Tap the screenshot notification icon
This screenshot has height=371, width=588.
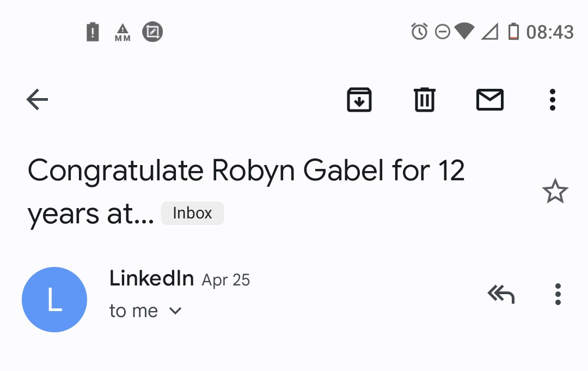152,32
